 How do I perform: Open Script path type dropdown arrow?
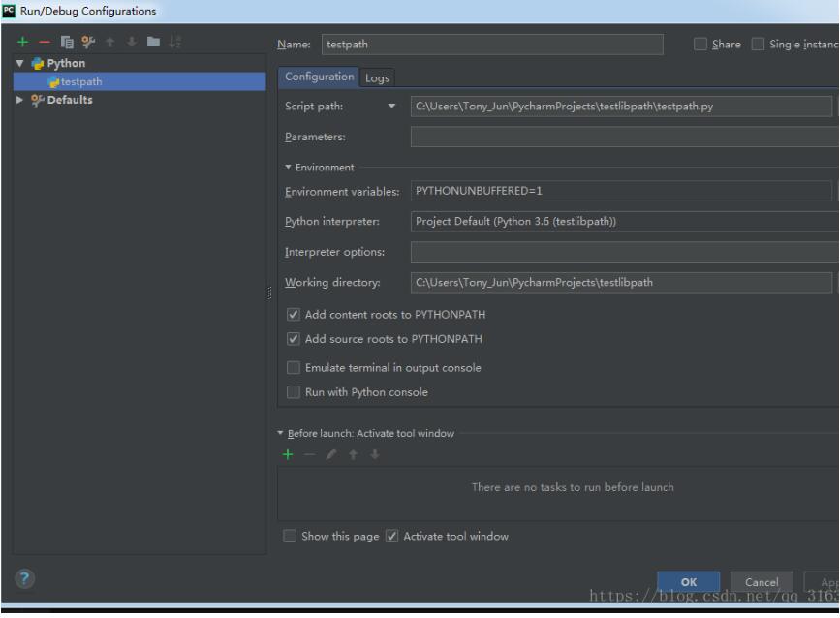click(392, 106)
